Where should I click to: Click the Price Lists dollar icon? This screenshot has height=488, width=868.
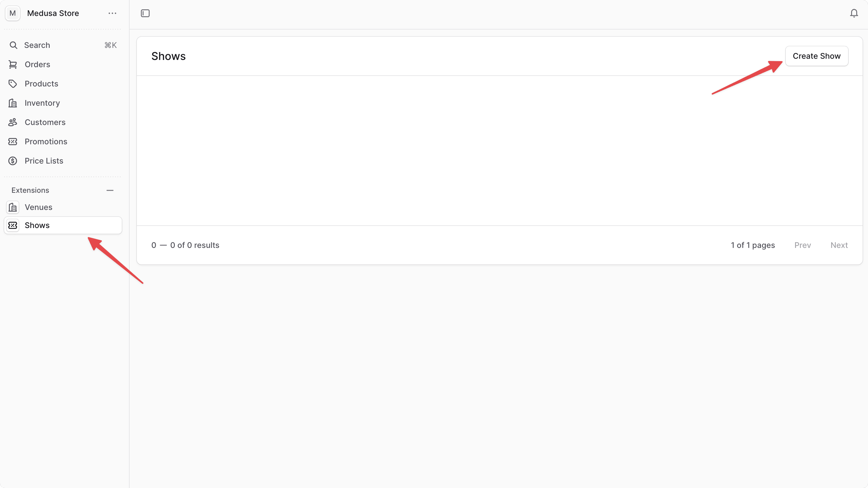coord(13,161)
